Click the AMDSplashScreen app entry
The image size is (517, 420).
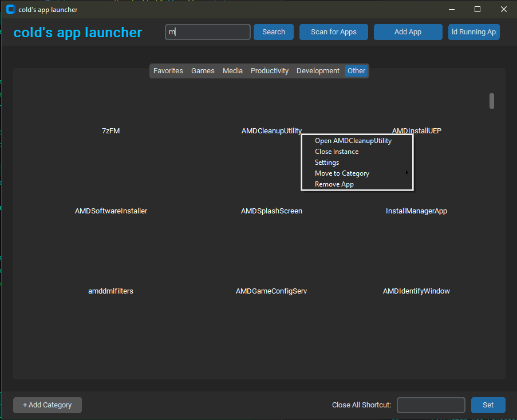[x=271, y=211]
